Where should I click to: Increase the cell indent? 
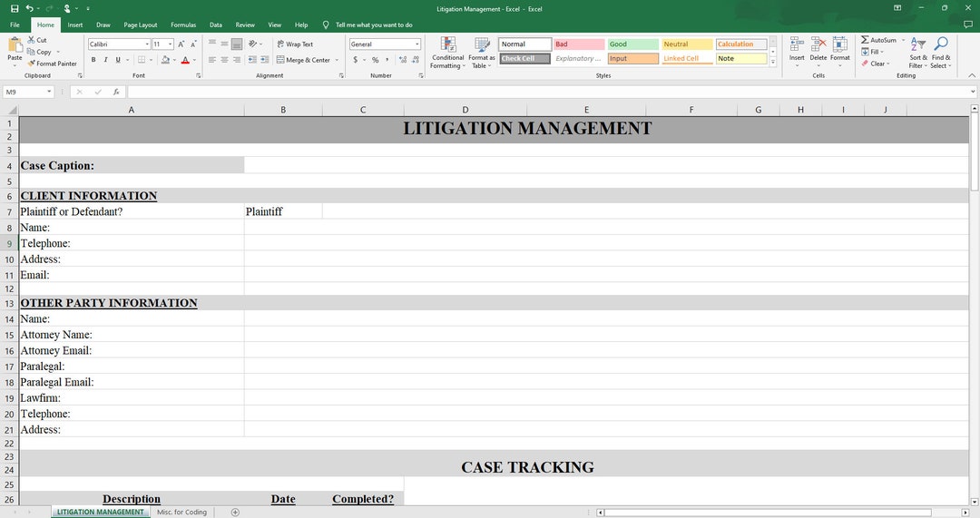tap(264, 60)
